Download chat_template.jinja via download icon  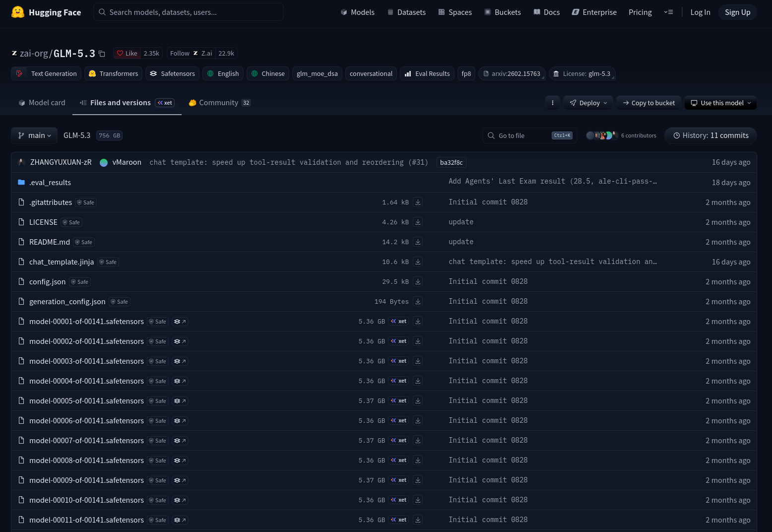point(418,262)
